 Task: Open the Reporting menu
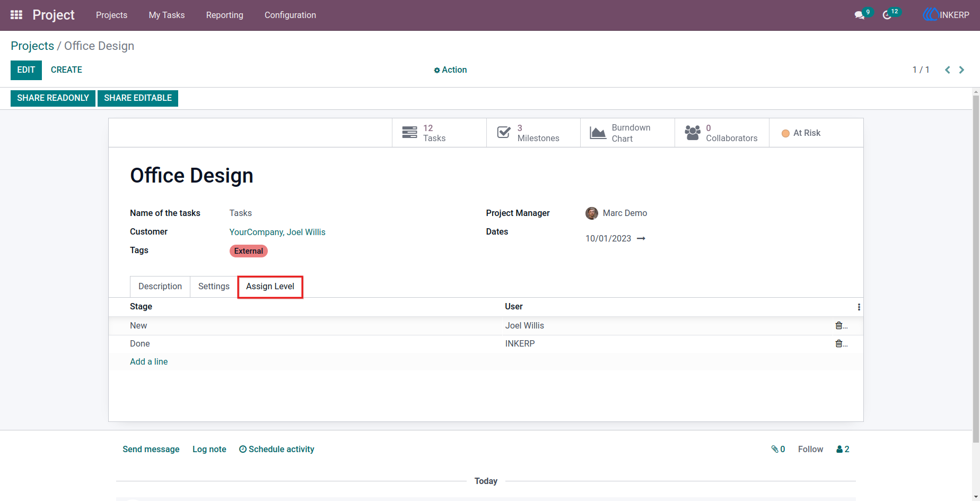tap(225, 15)
